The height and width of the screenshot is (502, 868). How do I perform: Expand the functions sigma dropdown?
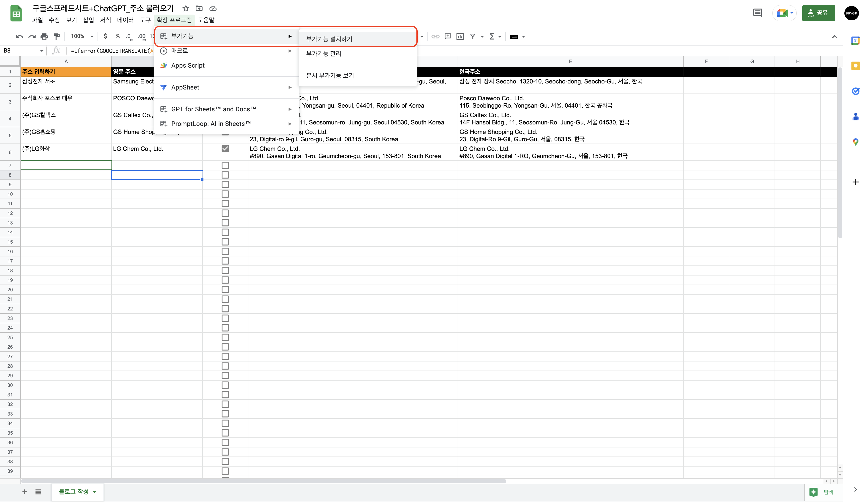495,36
